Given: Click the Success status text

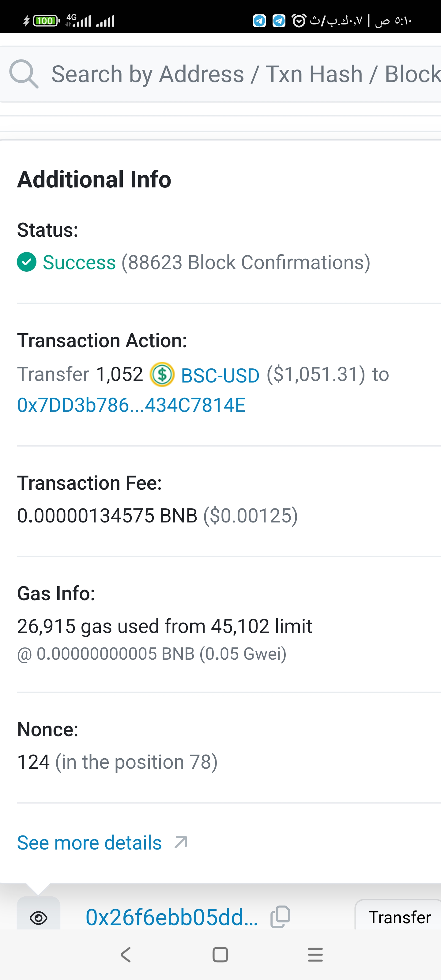Looking at the screenshot, I should click(x=79, y=262).
